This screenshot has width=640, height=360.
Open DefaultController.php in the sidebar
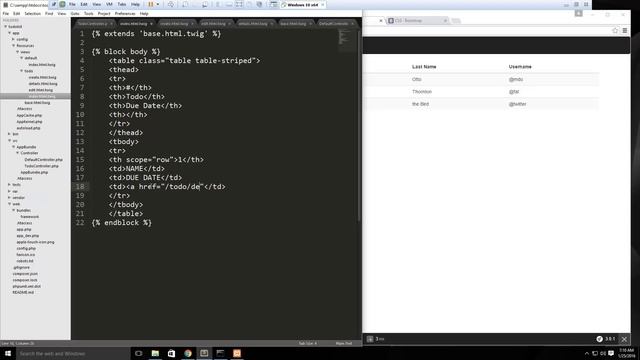click(x=43, y=160)
